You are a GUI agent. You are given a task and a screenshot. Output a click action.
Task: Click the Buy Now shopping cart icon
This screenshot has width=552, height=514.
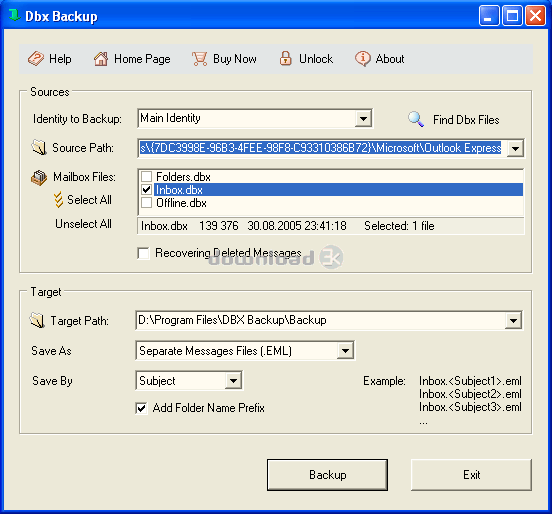pyautogui.click(x=200, y=59)
